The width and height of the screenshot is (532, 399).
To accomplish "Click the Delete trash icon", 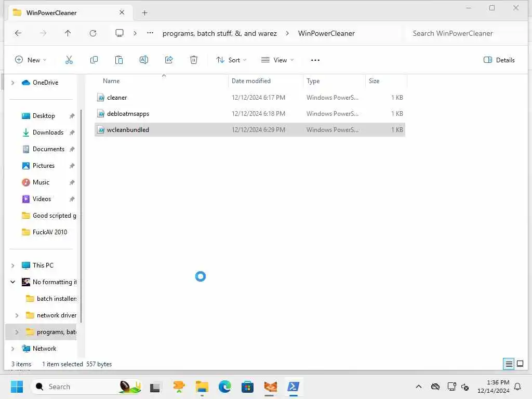I will tap(194, 60).
